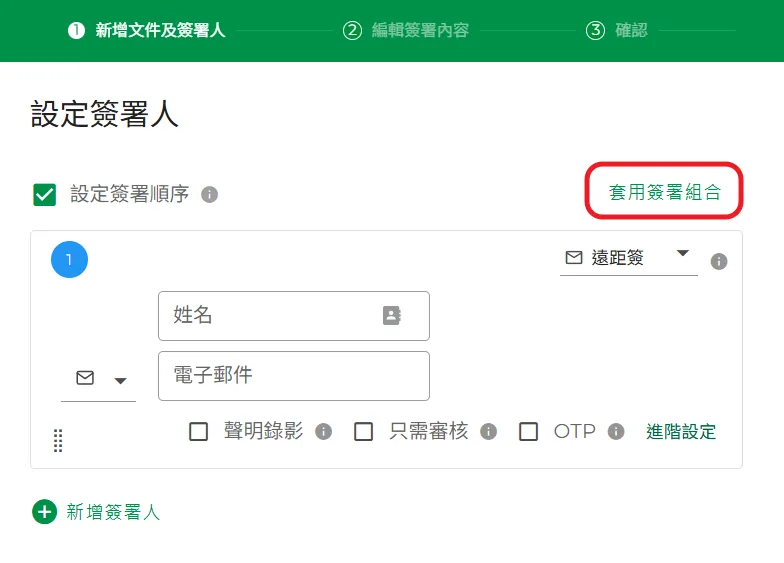Click the blue signer number 1 badge
Viewport: 784px width, 563px height.
(x=70, y=260)
